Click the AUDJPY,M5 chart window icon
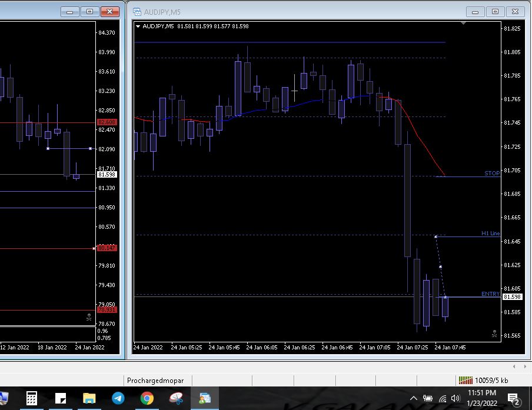The width and height of the screenshot is (532, 410). 137,11
